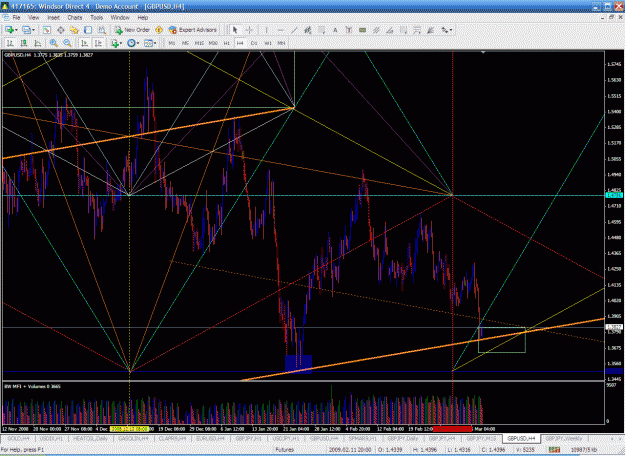The image size is (625, 456).
Task: Toggle the Expert Advisors button
Action: click(193, 30)
